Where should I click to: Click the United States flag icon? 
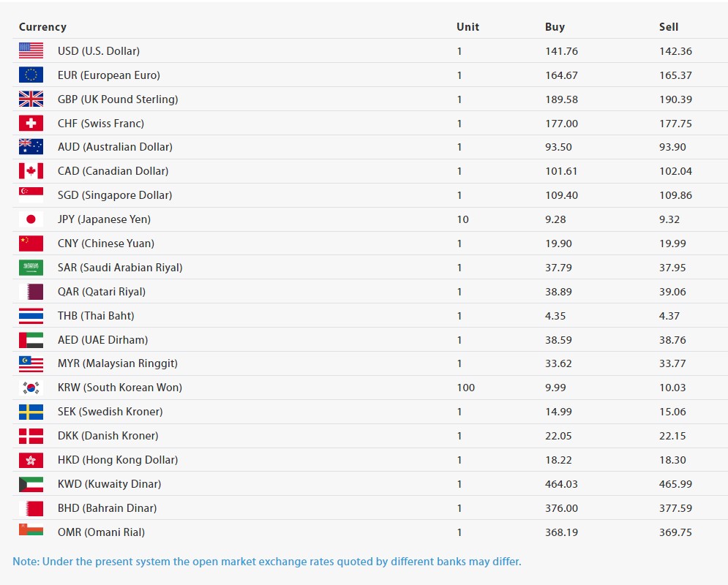pyautogui.click(x=31, y=51)
